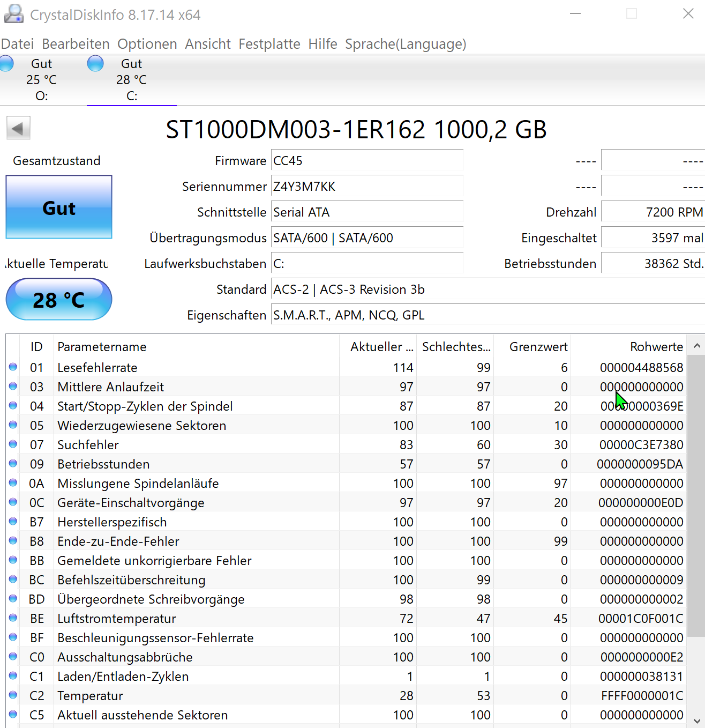Open the Optionen menu
This screenshot has width=705, height=728.
click(x=147, y=44)
